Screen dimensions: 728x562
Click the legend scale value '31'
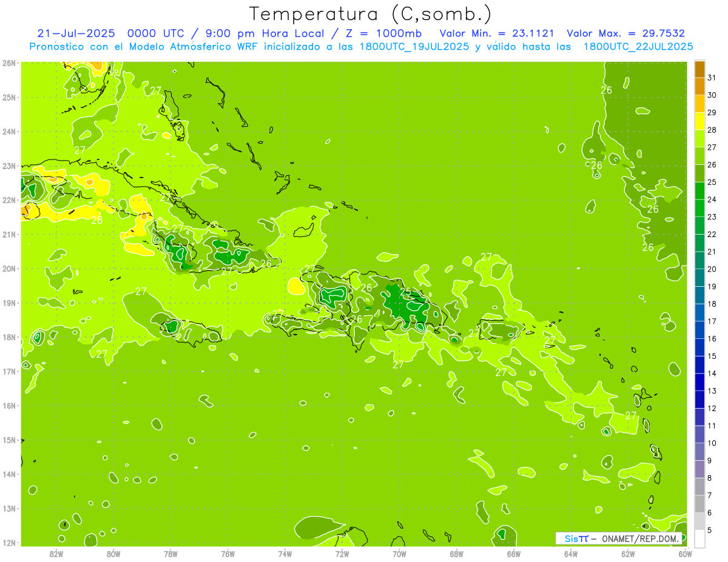(712, 78)
